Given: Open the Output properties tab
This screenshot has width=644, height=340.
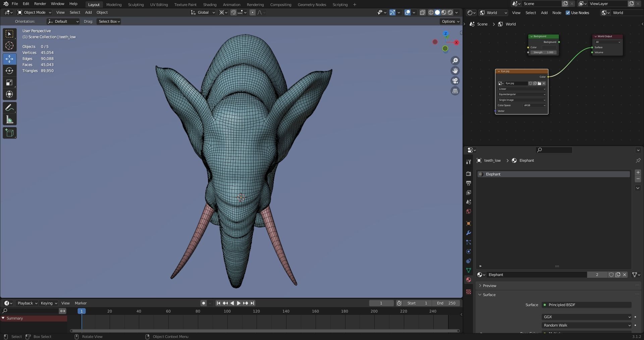Looking at the screenshot, I should (469, 183).
